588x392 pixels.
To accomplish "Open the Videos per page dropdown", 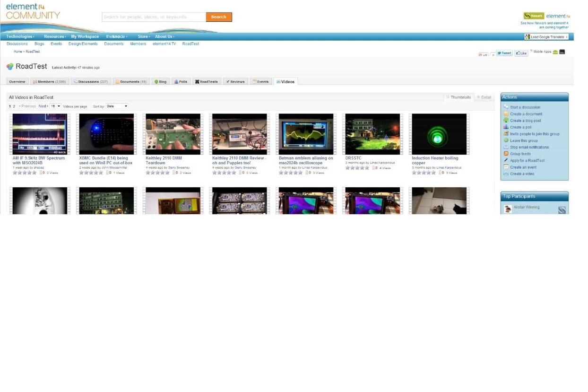I will [56, 106].
